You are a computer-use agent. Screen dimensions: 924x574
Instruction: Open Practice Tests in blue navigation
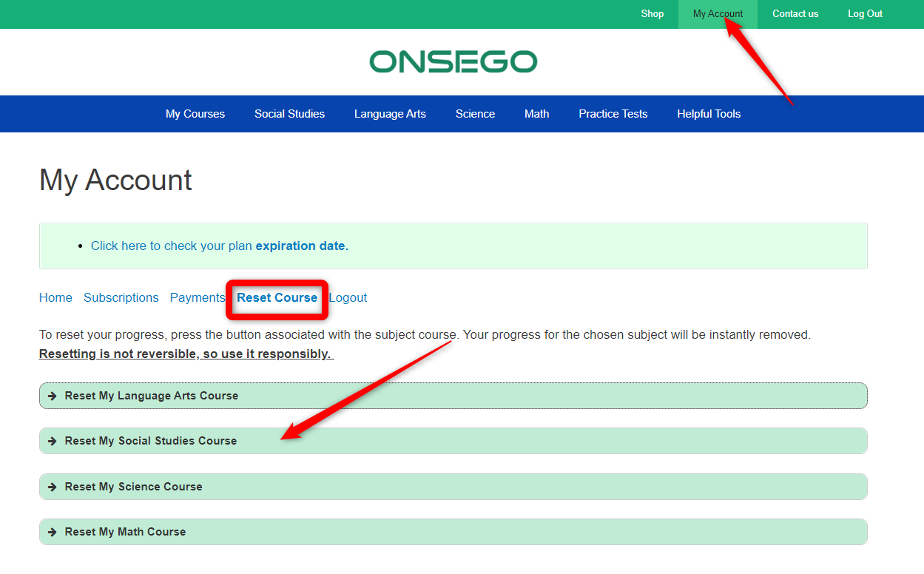click(x=613, y=114)
